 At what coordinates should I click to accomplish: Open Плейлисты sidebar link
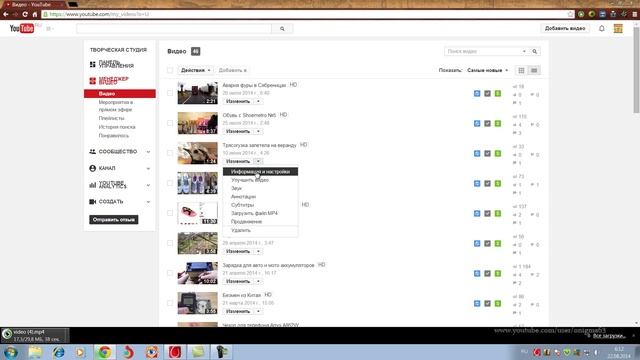coord(111,118)
